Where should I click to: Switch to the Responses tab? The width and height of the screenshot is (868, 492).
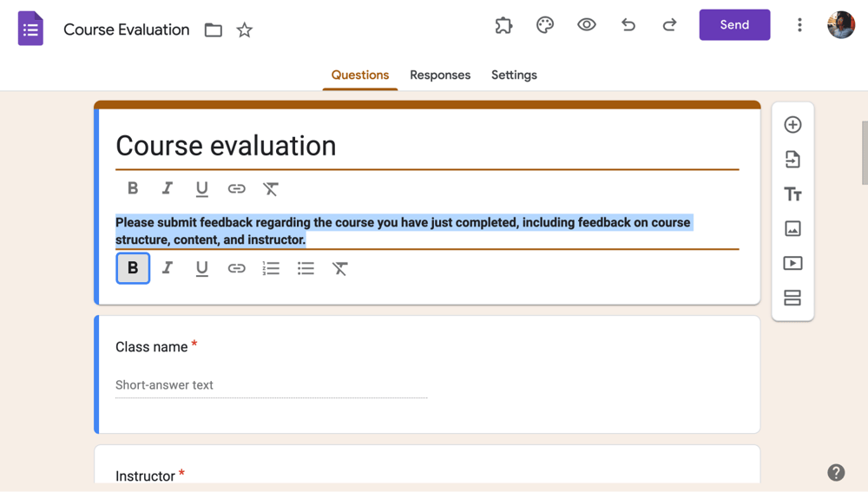(440, 75)
